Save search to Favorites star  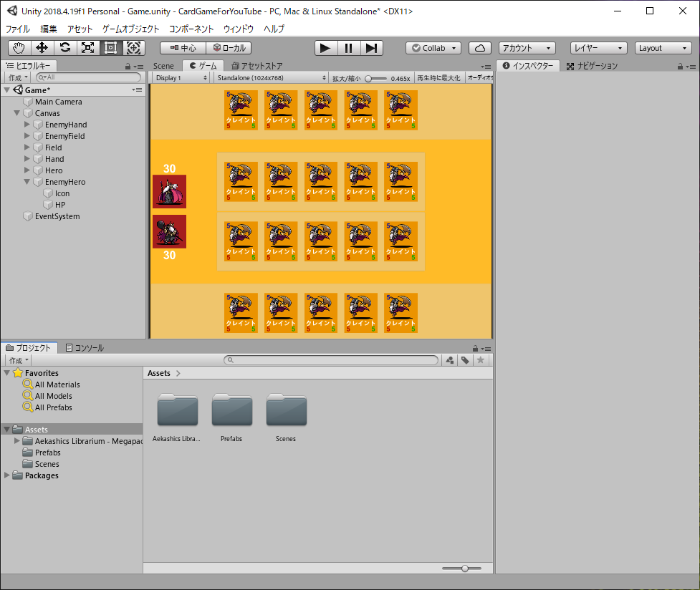point(481,360)
